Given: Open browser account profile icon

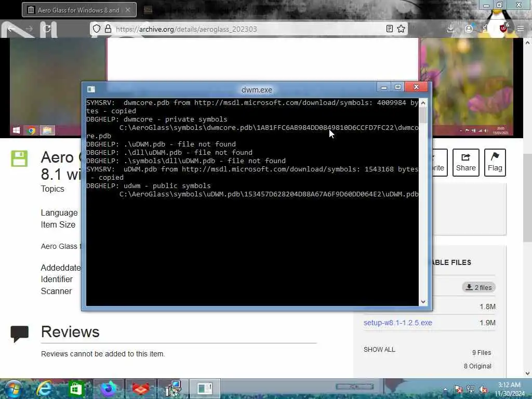Looking at the screenshot, I should [469, 29].
